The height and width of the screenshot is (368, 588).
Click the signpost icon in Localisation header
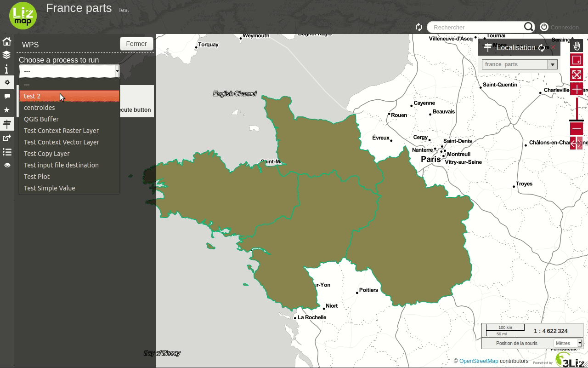click(x=488, y=47)
